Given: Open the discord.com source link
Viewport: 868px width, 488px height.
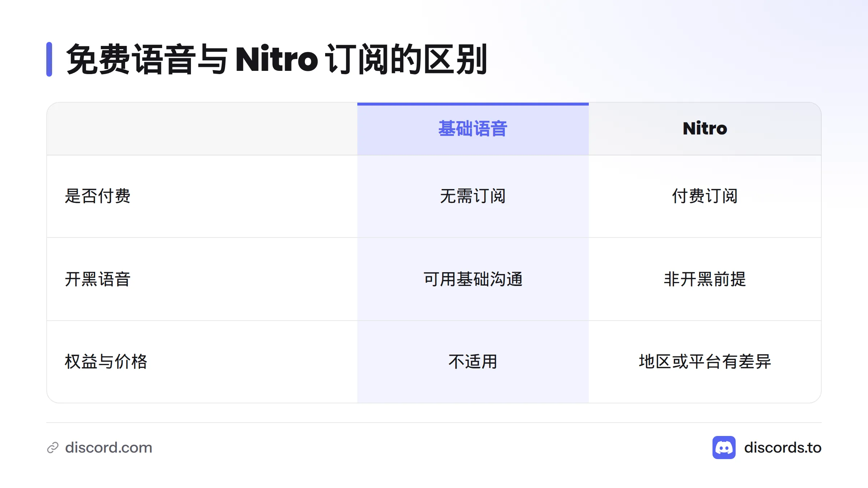Looking at the screenshot, I should (x=109, y=448).
